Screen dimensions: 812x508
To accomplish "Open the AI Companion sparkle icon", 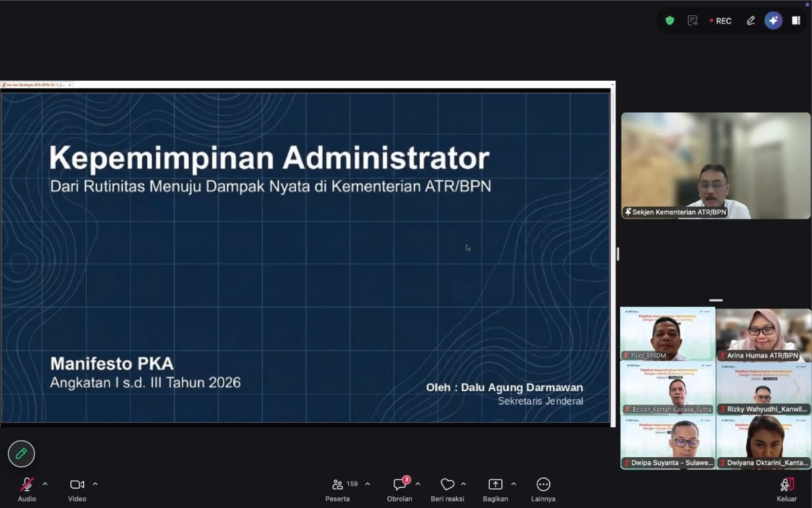I will point(773,21).
